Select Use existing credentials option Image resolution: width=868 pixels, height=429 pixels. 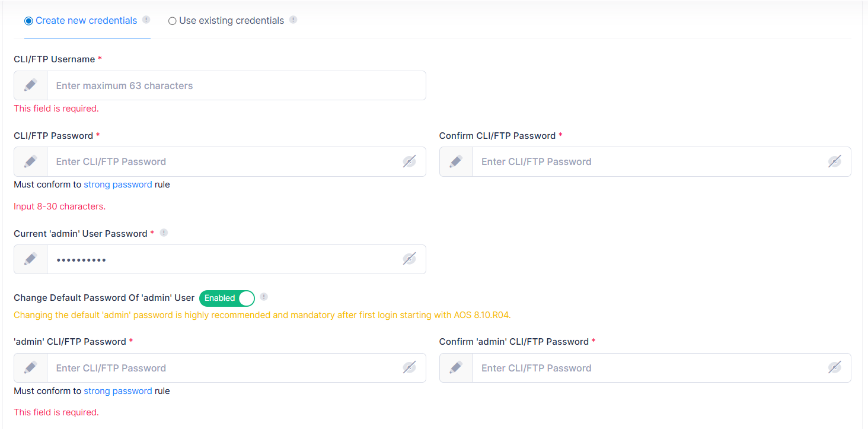coord(173,21)
